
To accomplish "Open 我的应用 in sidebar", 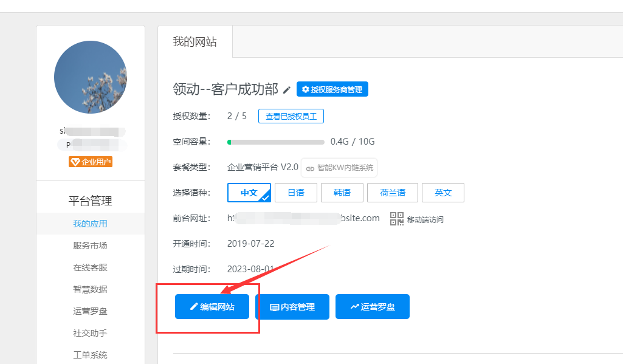I will (90, 224).
